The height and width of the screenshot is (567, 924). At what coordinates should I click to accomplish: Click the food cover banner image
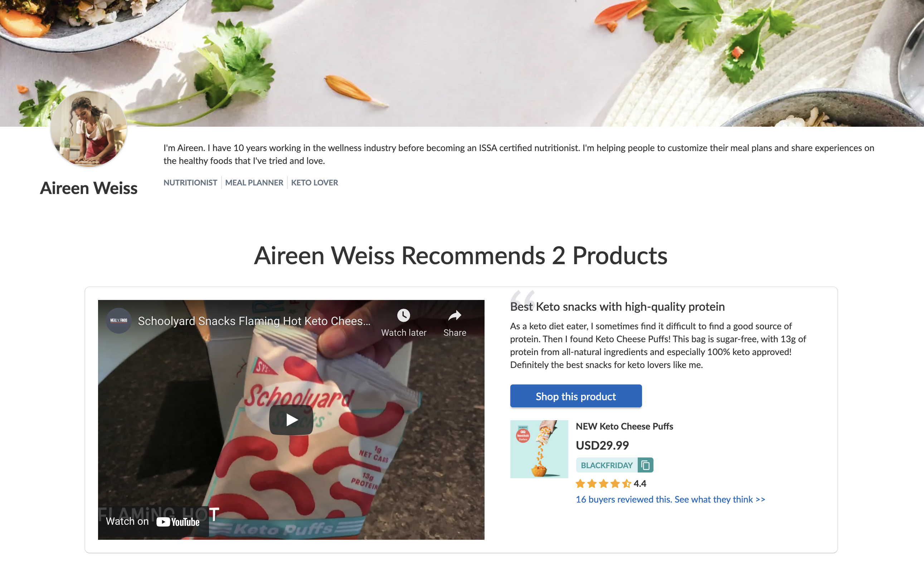[462, 63]
